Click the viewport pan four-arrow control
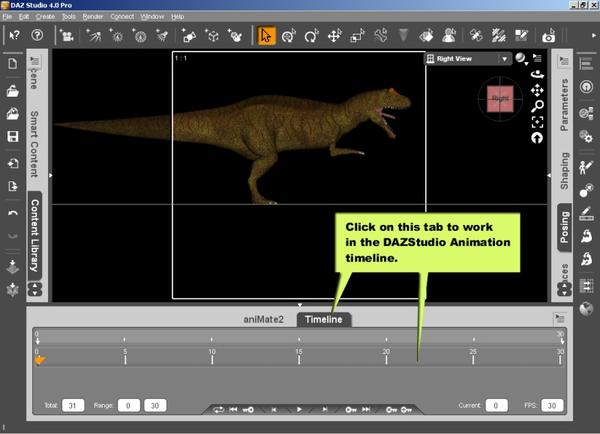The height and width of the screenshot is (434, 600). tap(537, 90)
